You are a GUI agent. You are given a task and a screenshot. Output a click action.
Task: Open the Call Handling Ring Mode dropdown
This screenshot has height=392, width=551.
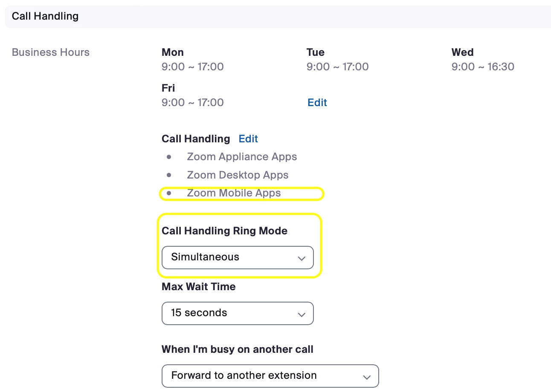238,257
